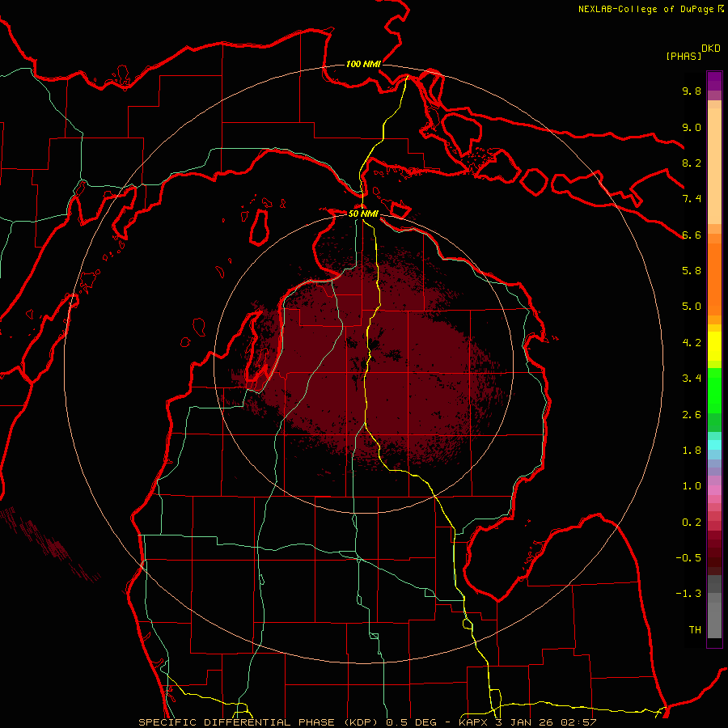Pick the cyan color-bar segment
This screenshot has height=728, width=728.
714,444
